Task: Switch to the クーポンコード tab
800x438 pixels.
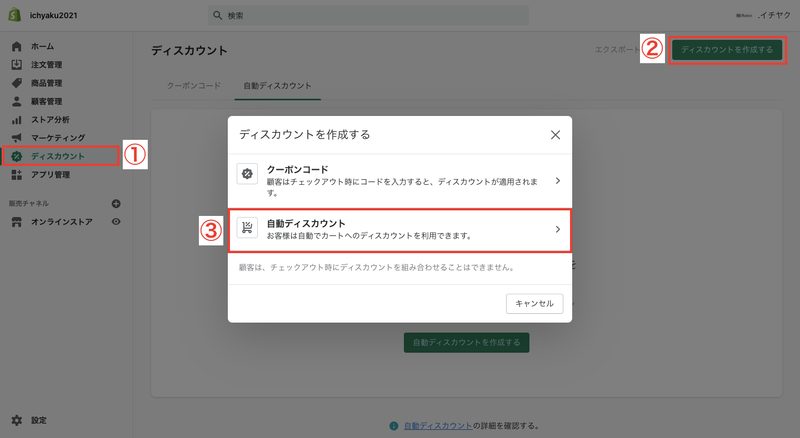Action: (x=194, y=86)
